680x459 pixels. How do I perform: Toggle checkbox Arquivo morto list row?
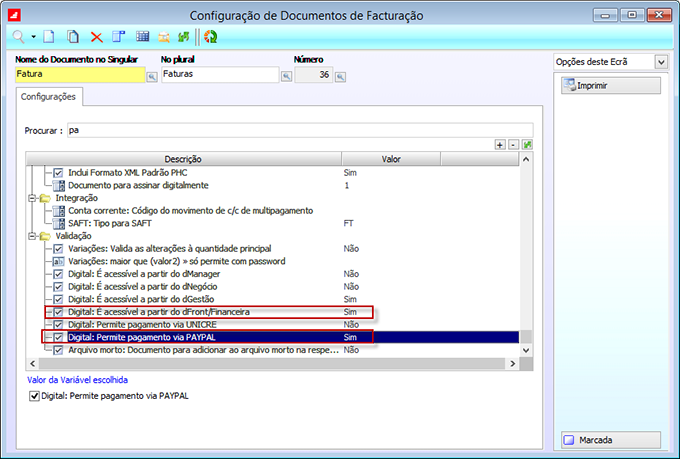58,350
